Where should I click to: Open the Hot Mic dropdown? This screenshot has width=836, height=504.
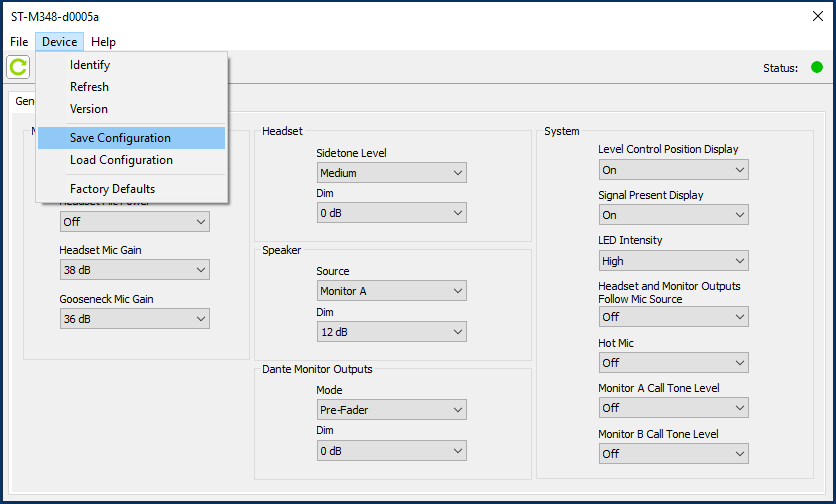coord(673,363)
